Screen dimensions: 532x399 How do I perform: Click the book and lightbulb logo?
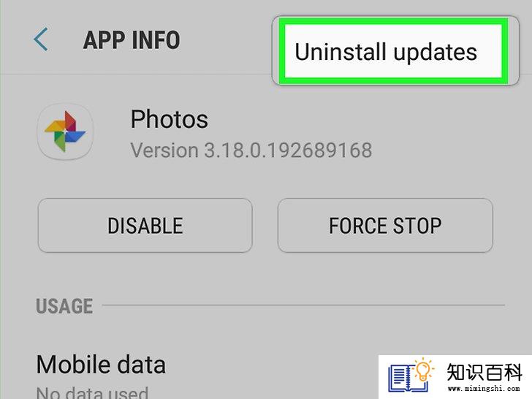[x=411, y=376]
